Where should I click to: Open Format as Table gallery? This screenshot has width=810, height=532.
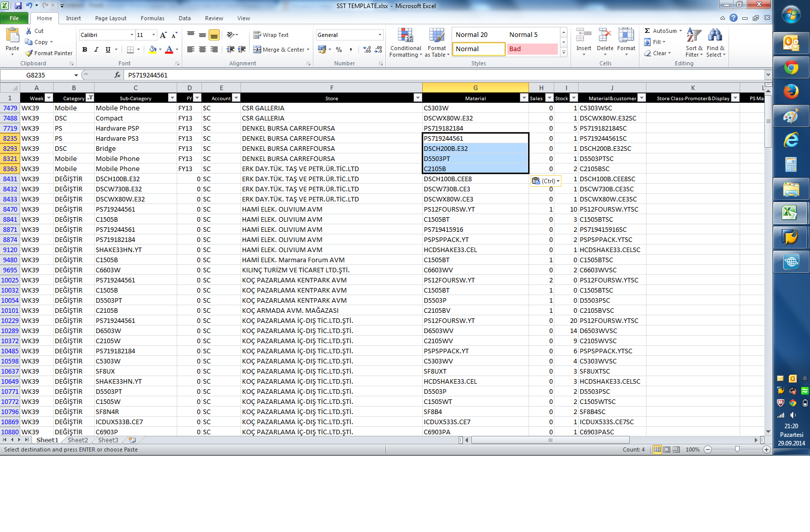coord(437,43)
